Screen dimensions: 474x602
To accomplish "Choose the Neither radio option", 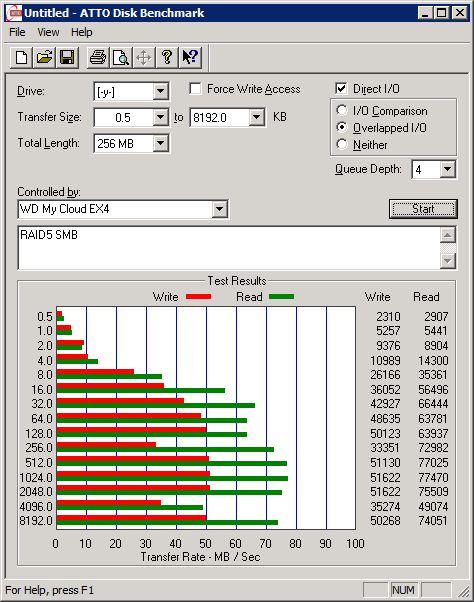I will coord(342,144).
